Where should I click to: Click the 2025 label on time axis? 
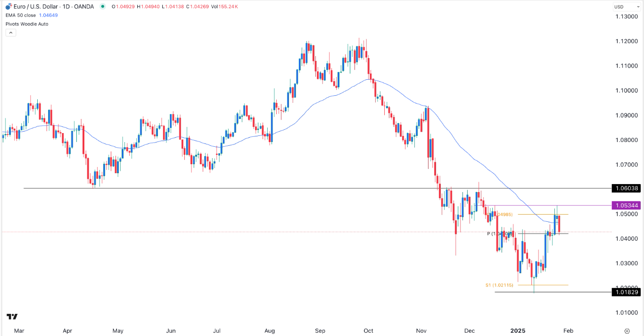pyautogui.click(x=519, y=331)
